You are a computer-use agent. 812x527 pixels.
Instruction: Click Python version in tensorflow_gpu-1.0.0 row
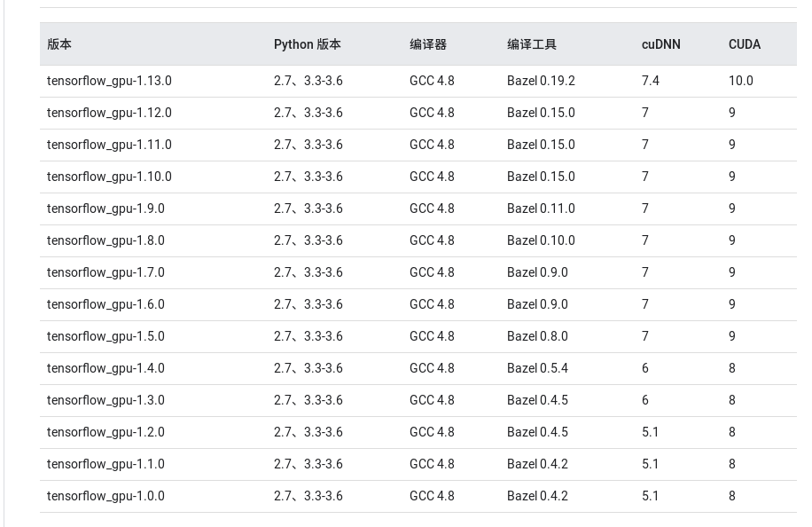click(308, 497)
